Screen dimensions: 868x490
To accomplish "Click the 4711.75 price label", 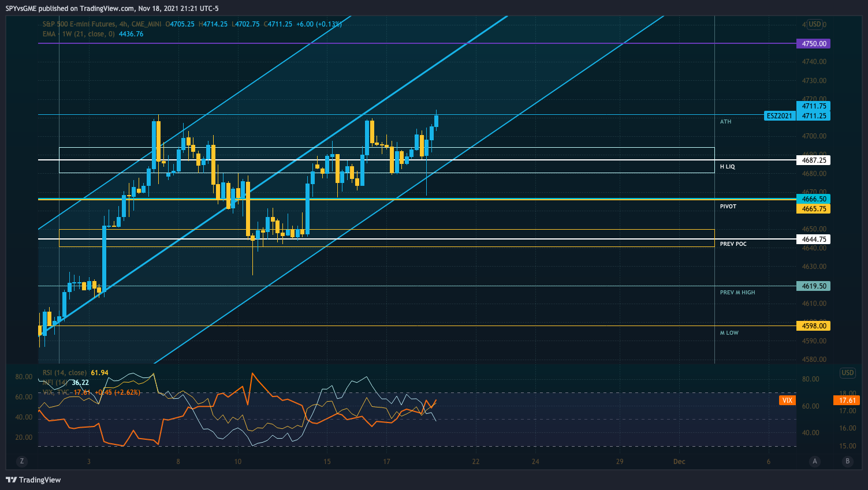I will 814,106.
